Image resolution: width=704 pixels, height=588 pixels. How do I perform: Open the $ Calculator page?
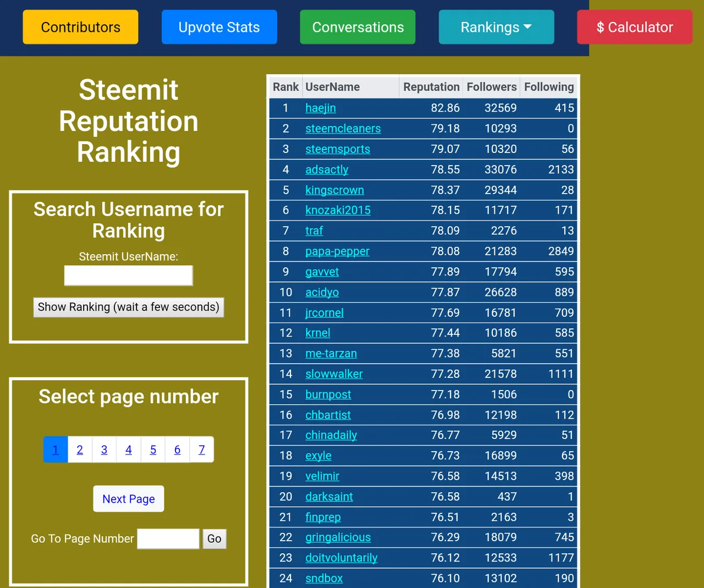[x=635, y=27]
